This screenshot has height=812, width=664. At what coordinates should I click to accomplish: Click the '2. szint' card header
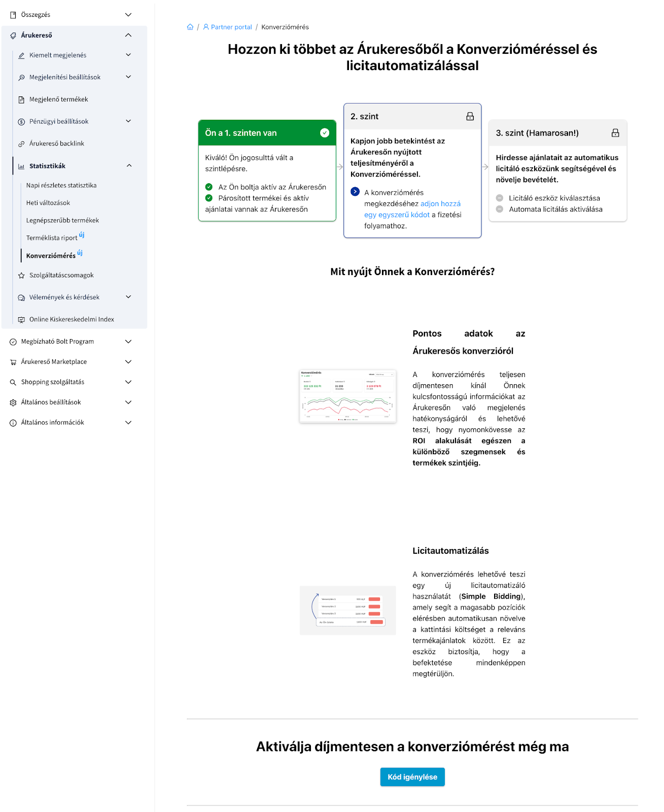(412, 116)
